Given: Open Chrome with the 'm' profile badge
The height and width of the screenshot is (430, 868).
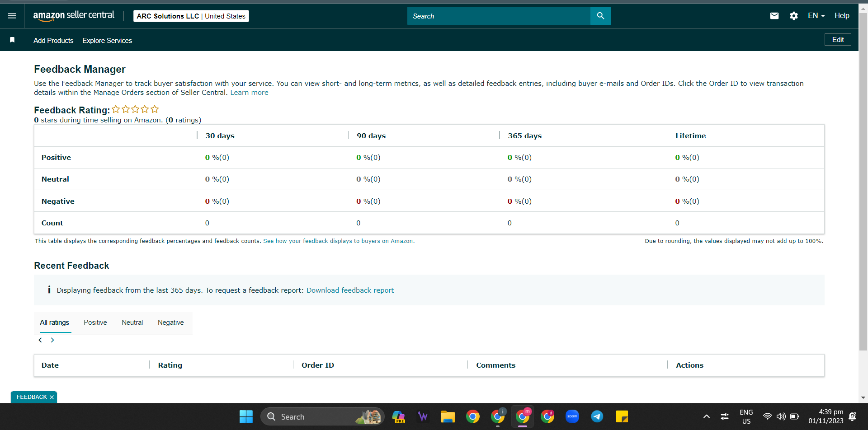Looking at the screenshot, I should [x=523, y=416].
